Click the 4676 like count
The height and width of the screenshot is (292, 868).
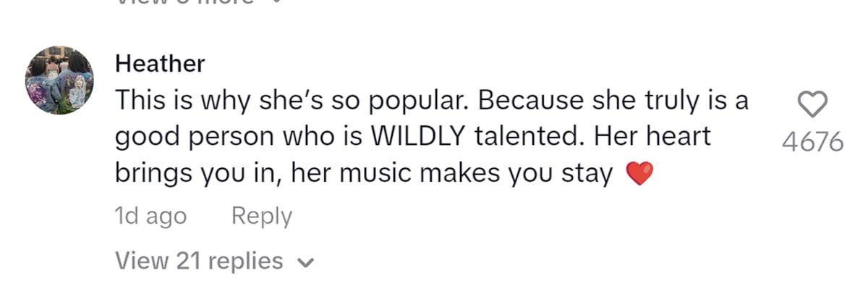coord(813,142)
